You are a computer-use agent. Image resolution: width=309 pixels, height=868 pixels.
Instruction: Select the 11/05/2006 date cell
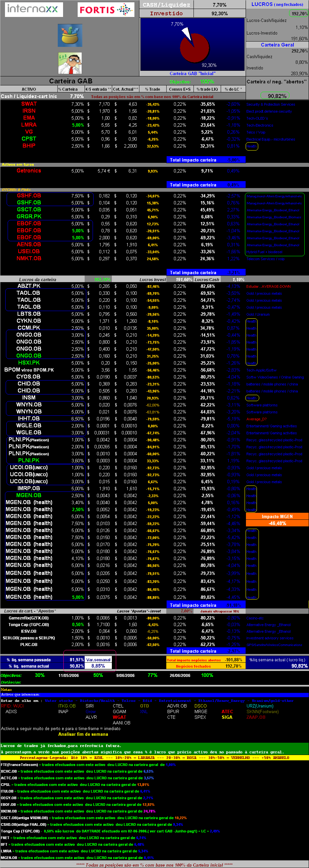pyautogui.click(x=69, y=676)
